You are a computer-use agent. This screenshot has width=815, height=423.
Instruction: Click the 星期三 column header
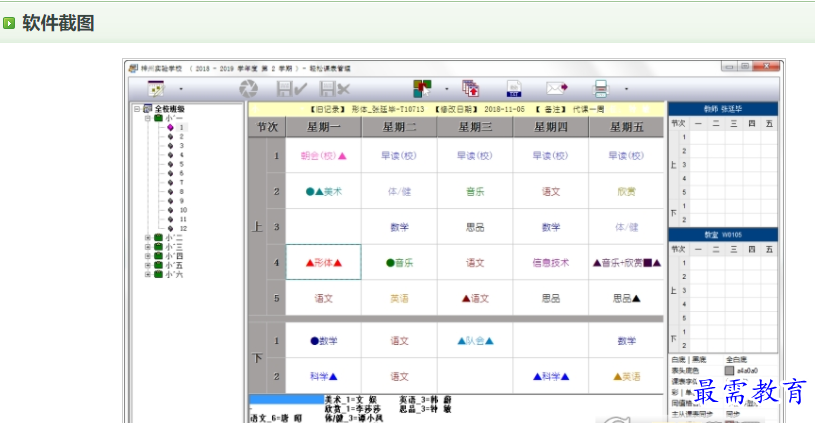click(474, 127)
